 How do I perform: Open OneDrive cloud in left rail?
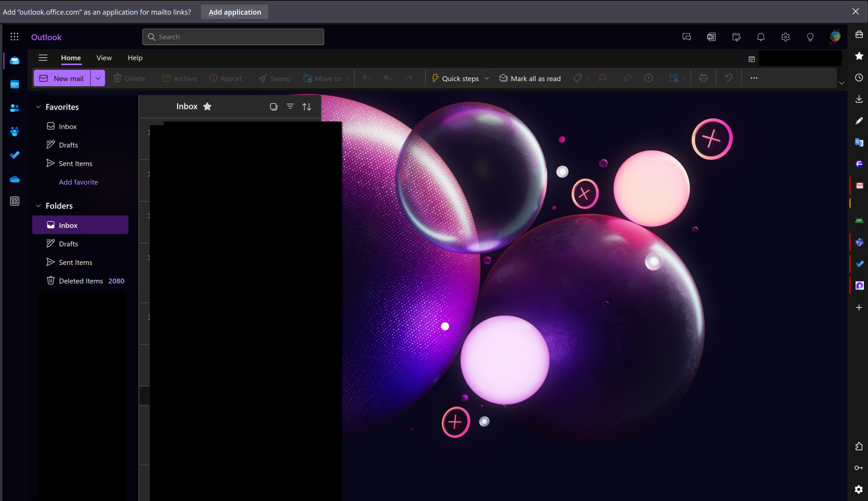[x=14, y=179]
